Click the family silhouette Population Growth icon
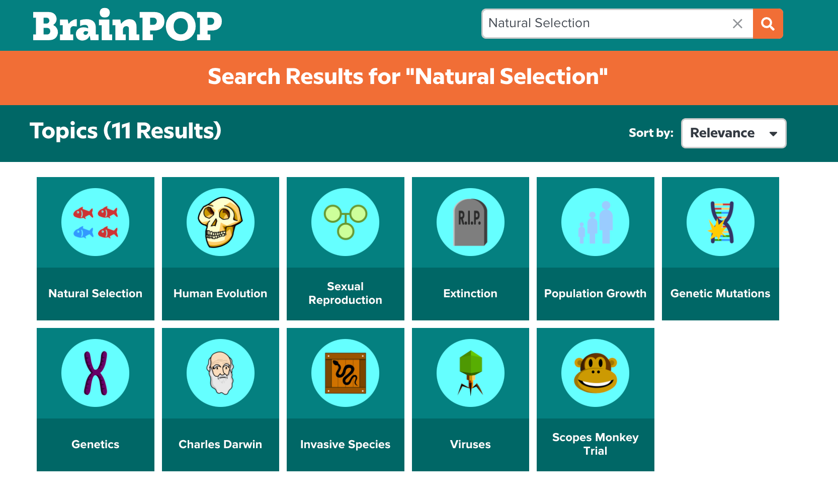This screenshot has width=838, height=504. click(x=596, y=222)
